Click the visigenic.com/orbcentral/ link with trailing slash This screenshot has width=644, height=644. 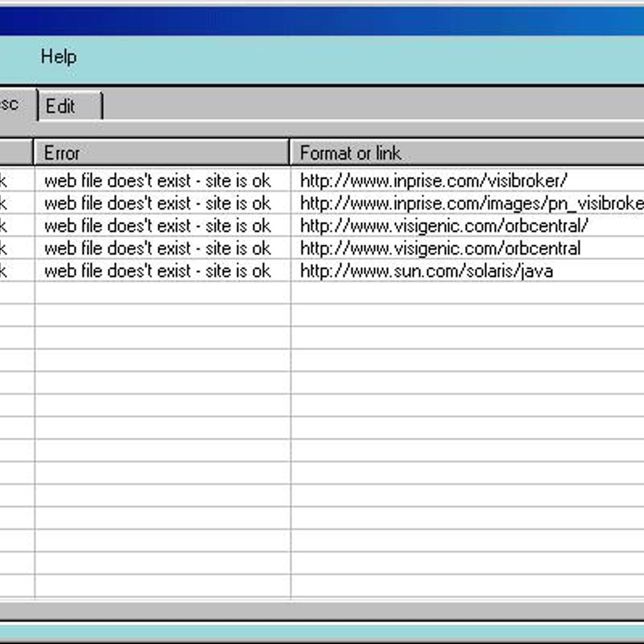coord(444,226)
